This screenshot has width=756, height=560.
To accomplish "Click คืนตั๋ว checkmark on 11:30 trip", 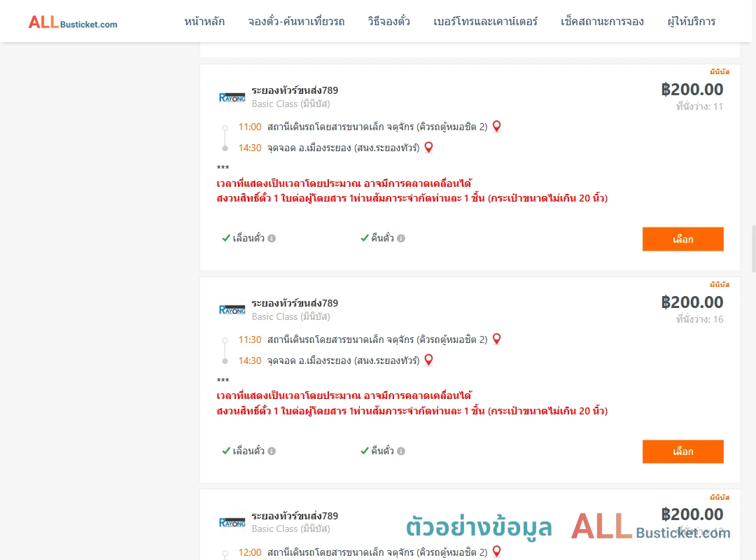I will 365,451.
